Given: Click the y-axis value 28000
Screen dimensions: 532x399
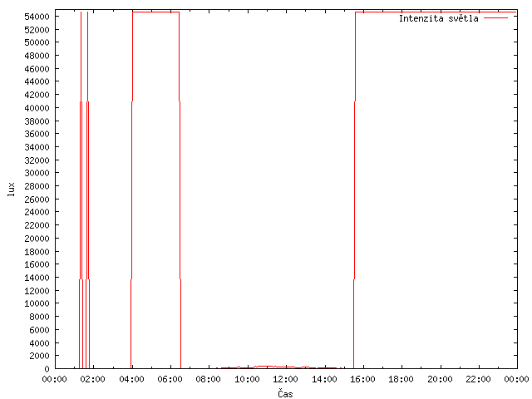Looking at the screenshot, I should pos(37,186).
